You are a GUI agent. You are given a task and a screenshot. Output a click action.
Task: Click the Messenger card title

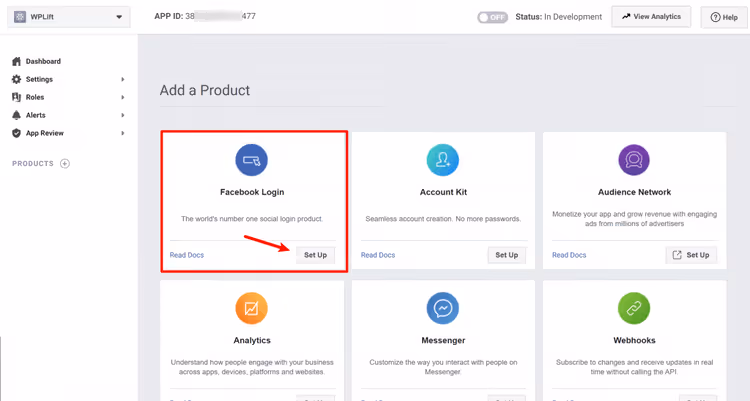pyautogui.click(x=443, y=340)
